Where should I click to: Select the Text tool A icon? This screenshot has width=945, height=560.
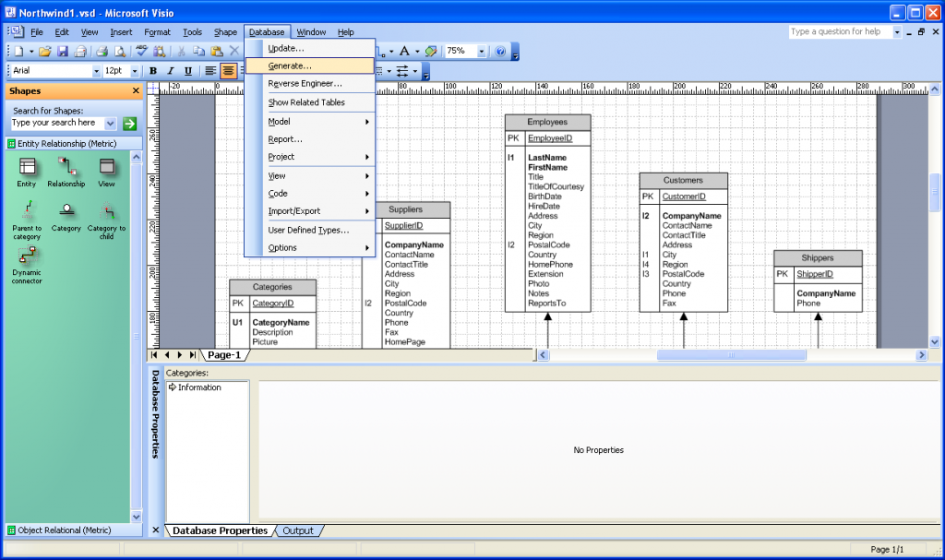[x=404, y=52]
